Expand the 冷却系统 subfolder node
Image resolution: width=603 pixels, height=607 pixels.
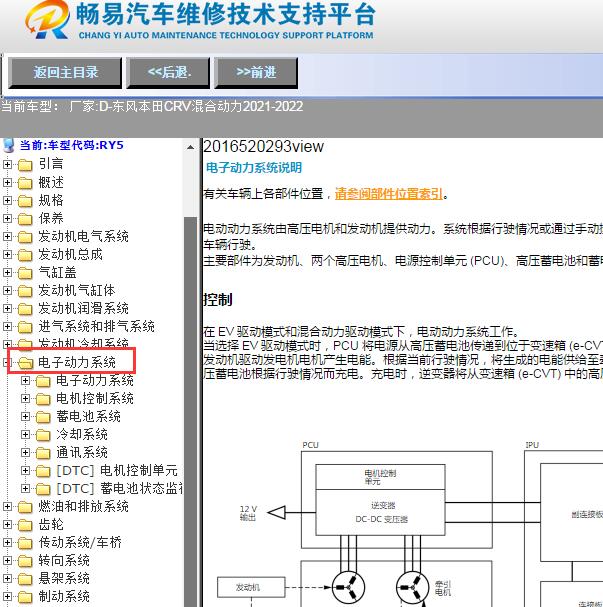(x=25, y=434)
